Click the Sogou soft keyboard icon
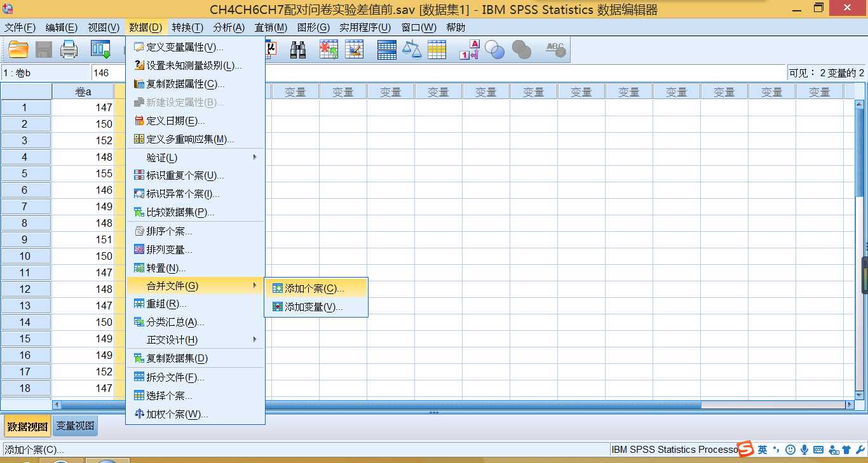 pos(818,450)
